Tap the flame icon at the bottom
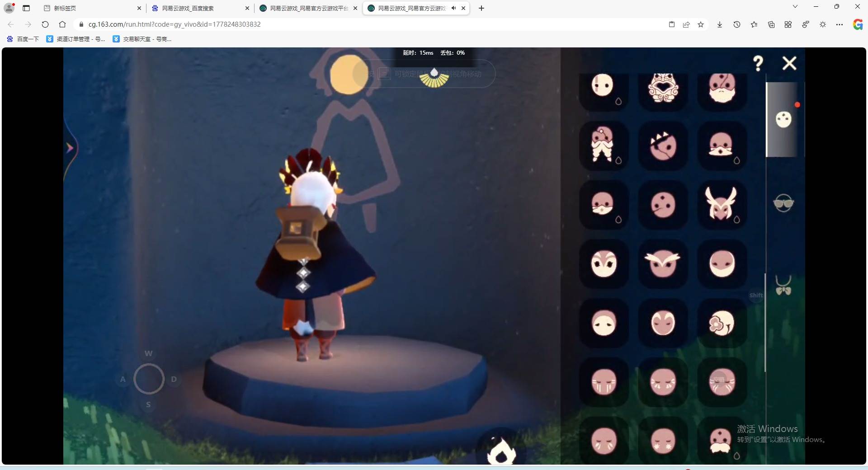 (x=501, y=450)
